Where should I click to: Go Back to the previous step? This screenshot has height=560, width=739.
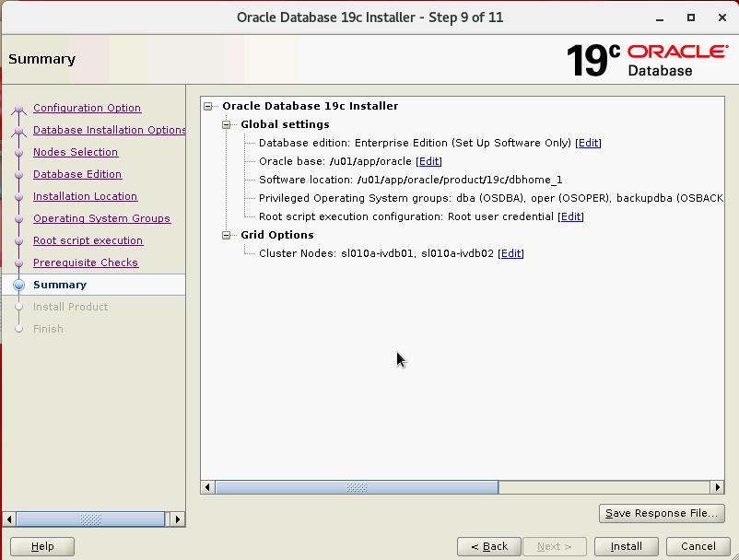point(489,546)
